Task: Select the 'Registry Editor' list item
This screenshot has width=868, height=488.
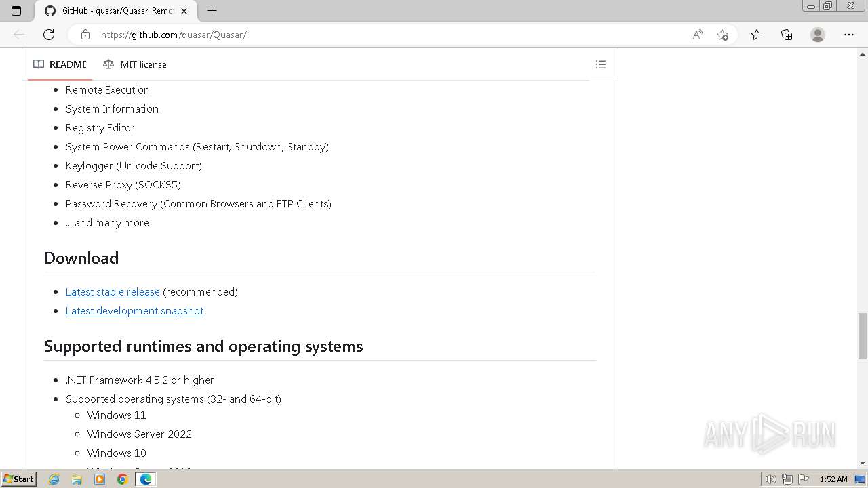Action: tap(100, 128)
